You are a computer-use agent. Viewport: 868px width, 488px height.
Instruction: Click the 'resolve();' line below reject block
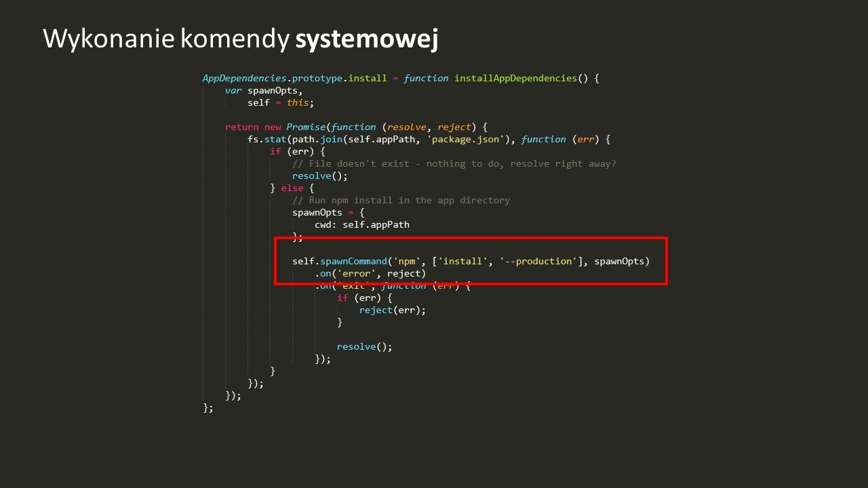[x=365, y=346]
